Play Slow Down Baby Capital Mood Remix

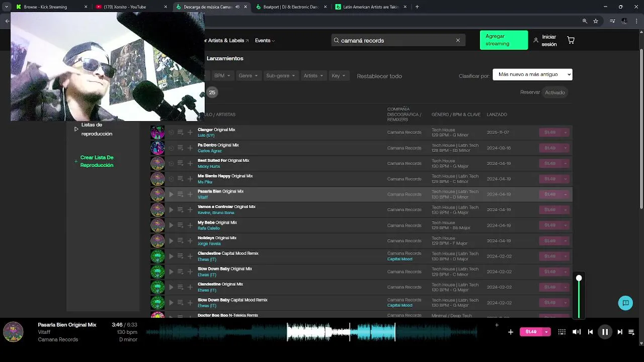point(171,303)
